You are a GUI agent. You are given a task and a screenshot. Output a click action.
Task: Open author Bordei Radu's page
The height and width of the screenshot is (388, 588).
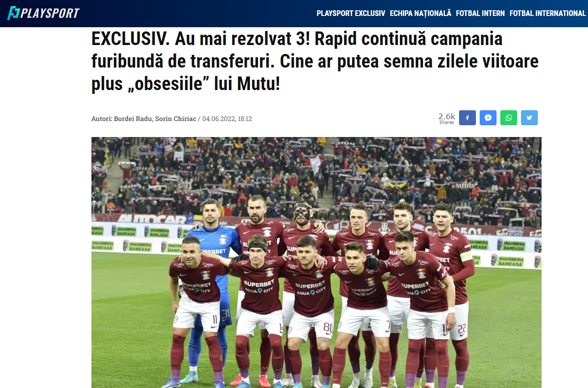(x=133, y=119)
